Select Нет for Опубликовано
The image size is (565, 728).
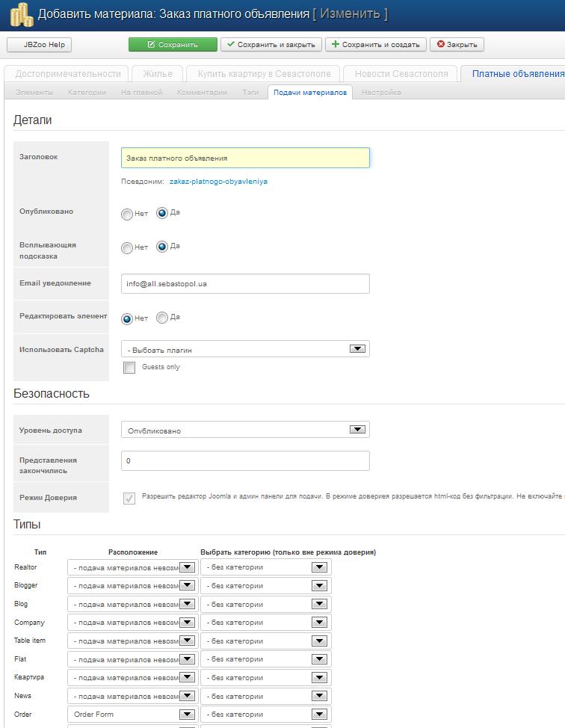pos(127,215)
